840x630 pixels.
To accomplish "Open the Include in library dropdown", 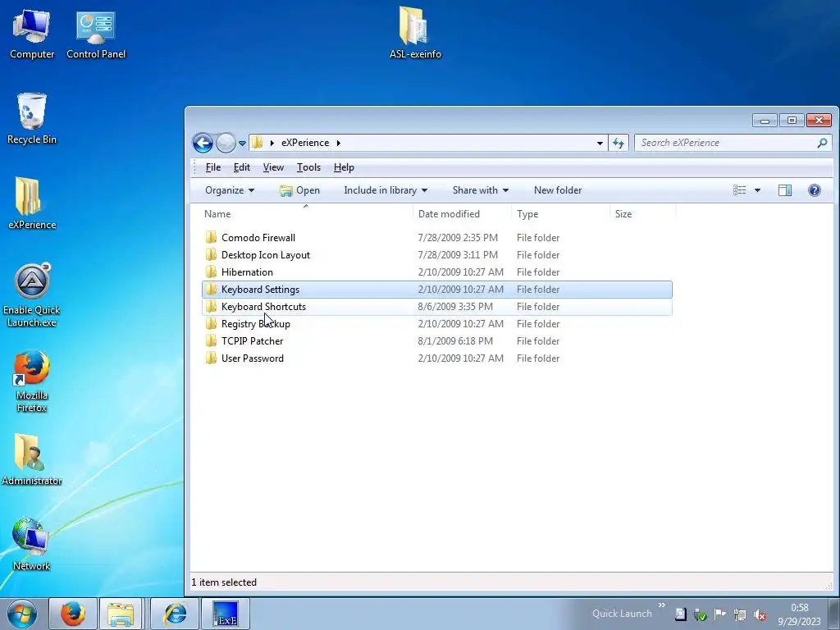I will [x=386, y=190].
